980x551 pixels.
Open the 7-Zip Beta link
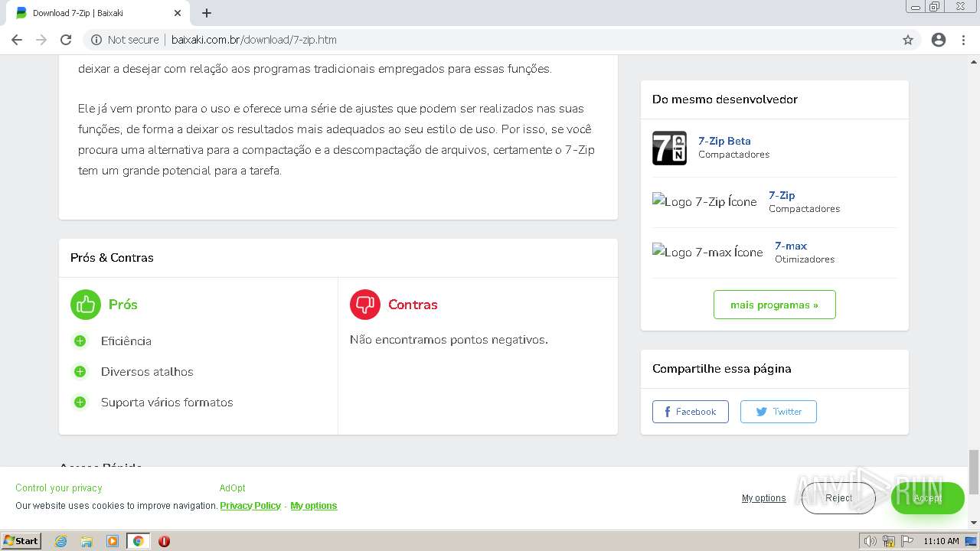724,141
